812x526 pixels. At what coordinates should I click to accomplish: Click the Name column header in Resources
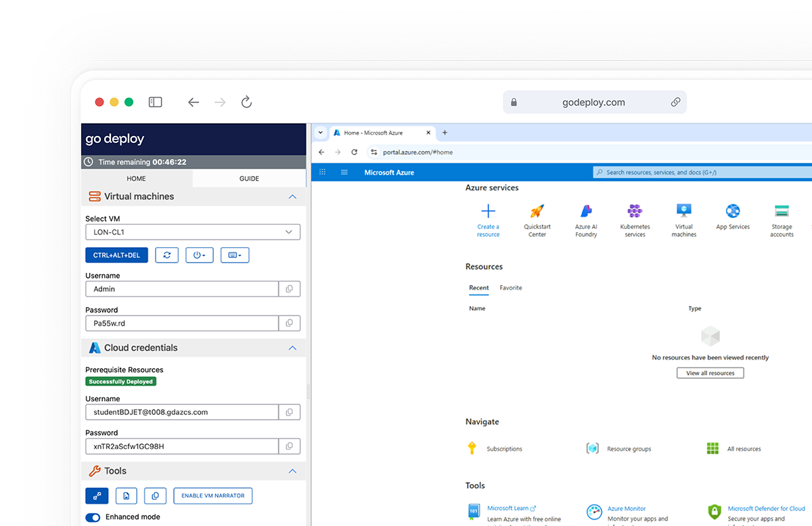[477, 309]
